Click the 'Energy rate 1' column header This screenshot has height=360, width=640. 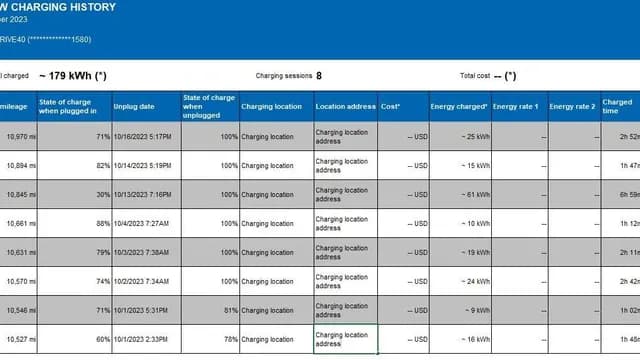tap(520, 107)
